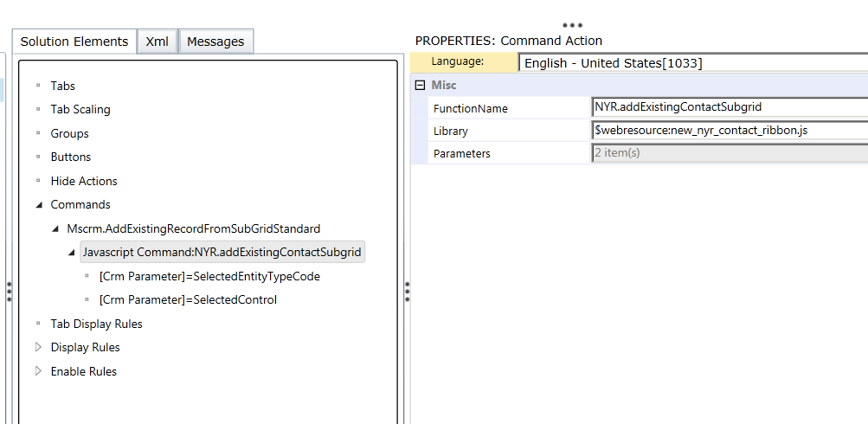Open the Messages tab
This screenshot has width=868, height=424.
click(x=215, y=42)
